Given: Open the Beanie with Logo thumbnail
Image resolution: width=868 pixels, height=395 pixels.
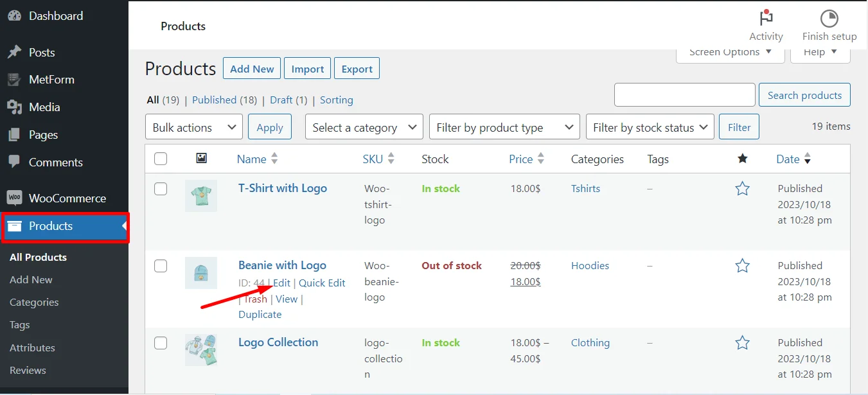Looking at the screenshot, I should (201, 273).
